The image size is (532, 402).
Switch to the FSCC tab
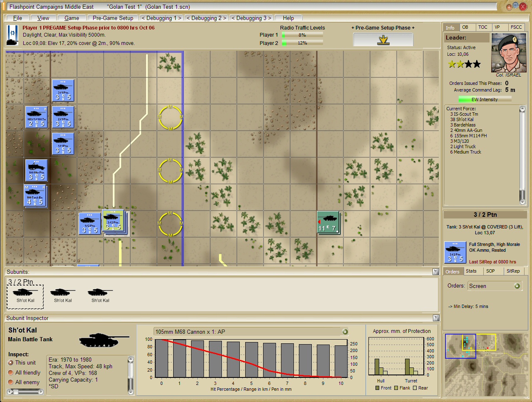tap(516, 27)
